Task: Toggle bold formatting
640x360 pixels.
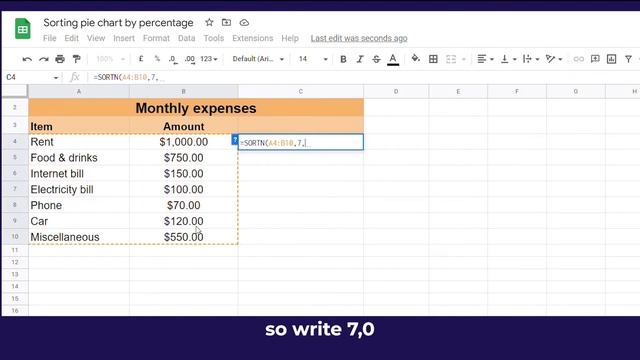Action: (x=343, y=59)
